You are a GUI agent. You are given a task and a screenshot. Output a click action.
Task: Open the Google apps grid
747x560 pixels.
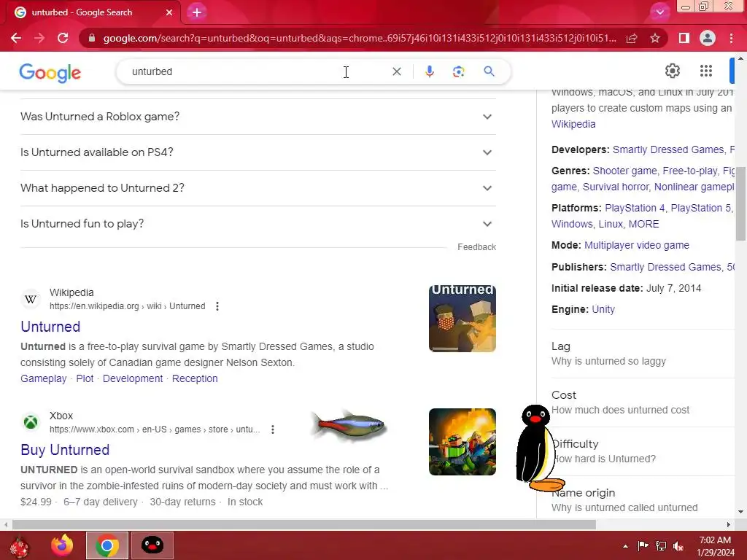coord(706,71)
